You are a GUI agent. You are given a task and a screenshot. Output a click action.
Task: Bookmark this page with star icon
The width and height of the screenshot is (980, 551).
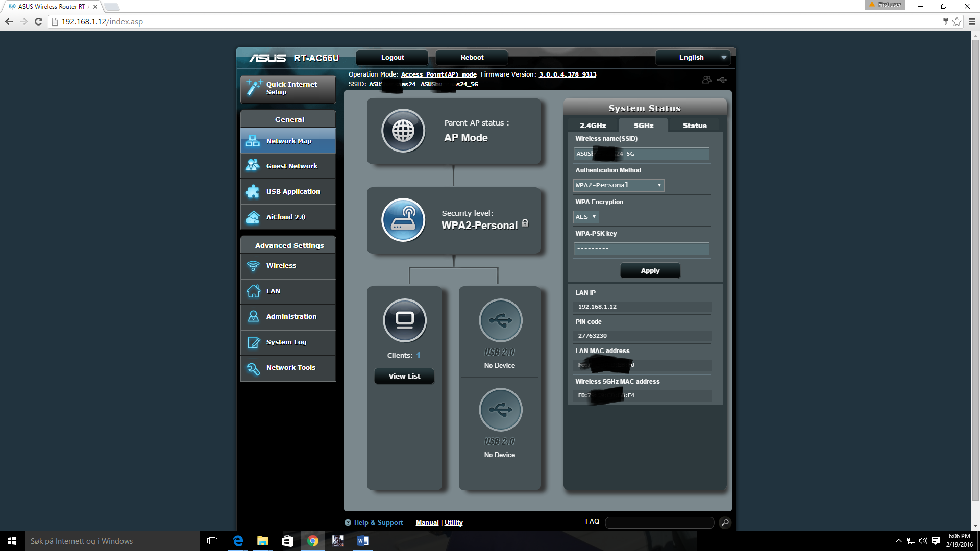(x=957, y=21)
